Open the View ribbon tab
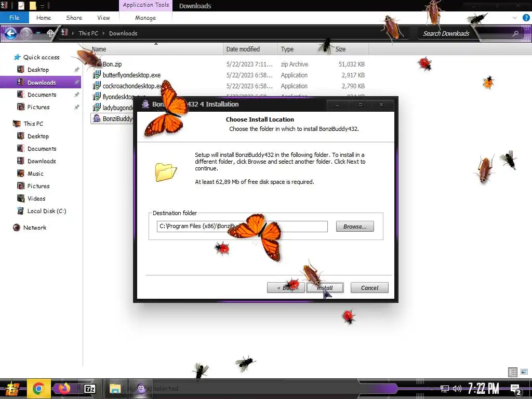Image resolution: width=532 pixels, height=399 pixels. 103,18
